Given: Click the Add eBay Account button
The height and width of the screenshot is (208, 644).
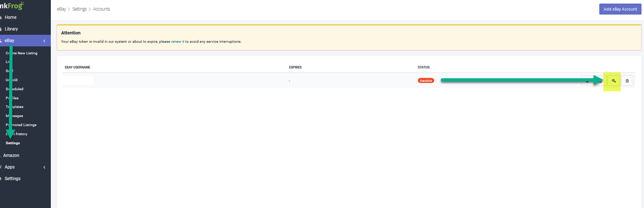Looking at the screenshot, I should (x=620, y=9).
